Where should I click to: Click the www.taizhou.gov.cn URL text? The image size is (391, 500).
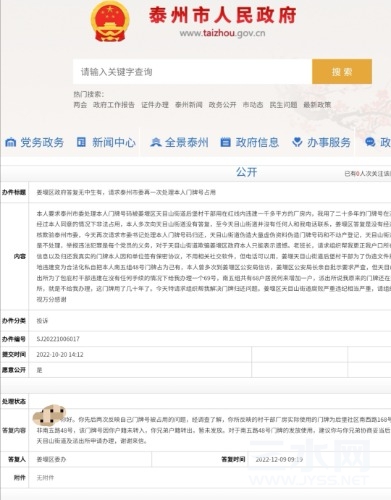pos(222,33)
